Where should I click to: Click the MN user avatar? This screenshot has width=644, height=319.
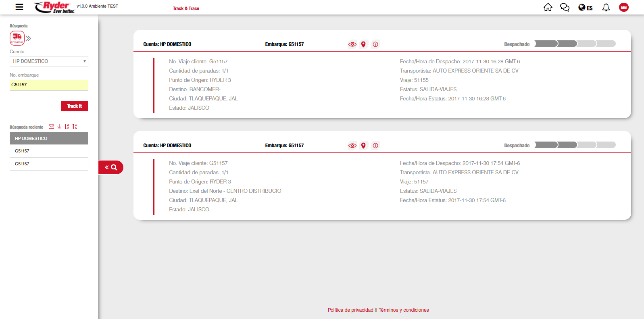[623, 7]
